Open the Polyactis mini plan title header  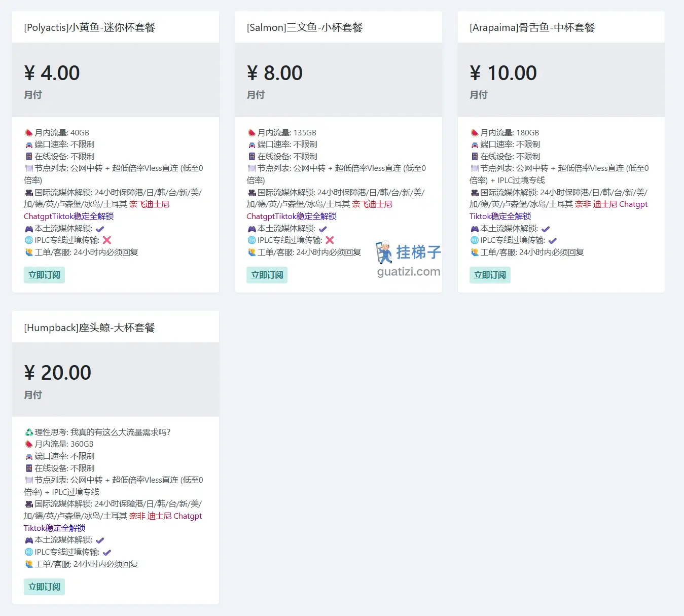(90, 27)
